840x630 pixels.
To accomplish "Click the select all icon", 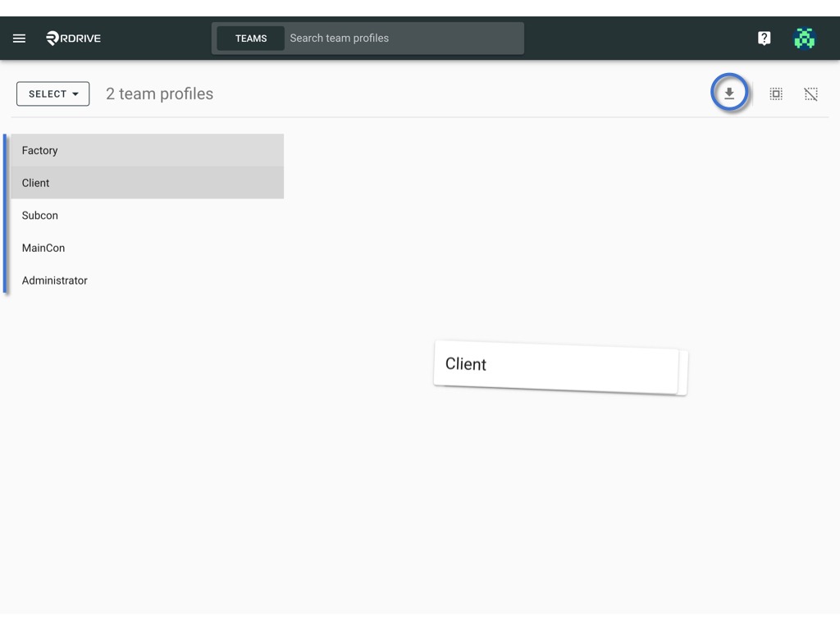I will click(776, 94).
